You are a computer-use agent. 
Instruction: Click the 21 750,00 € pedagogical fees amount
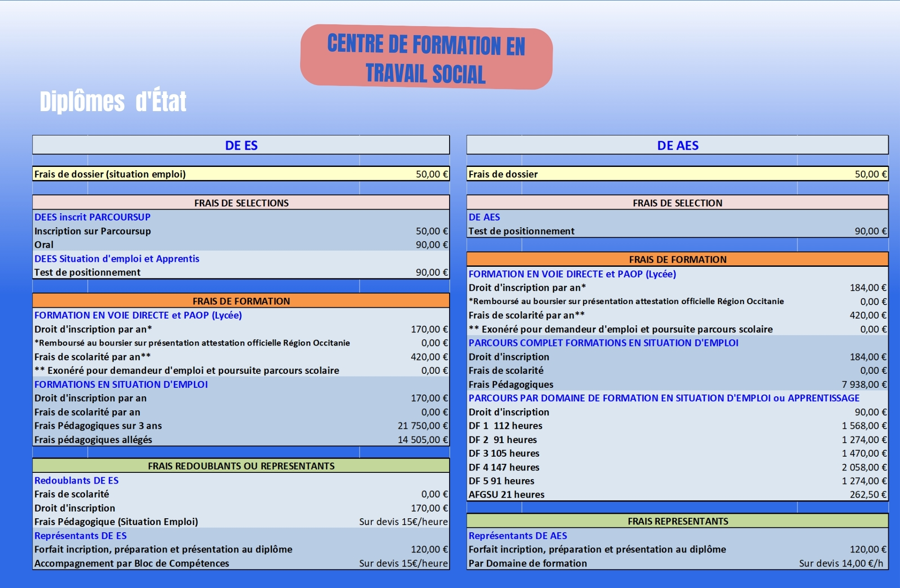click(x=422, y=426)
